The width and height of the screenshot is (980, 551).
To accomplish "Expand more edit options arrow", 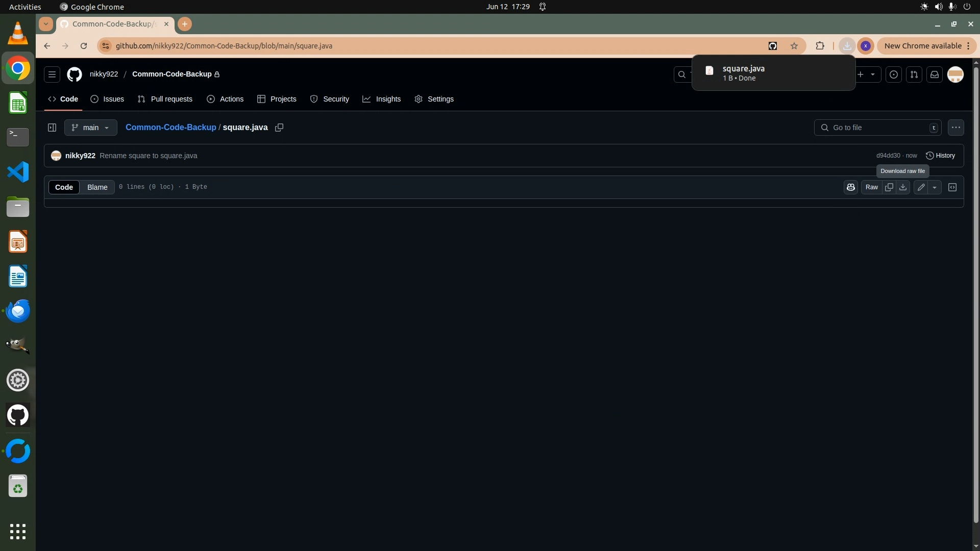I will [x=935, y=187].
